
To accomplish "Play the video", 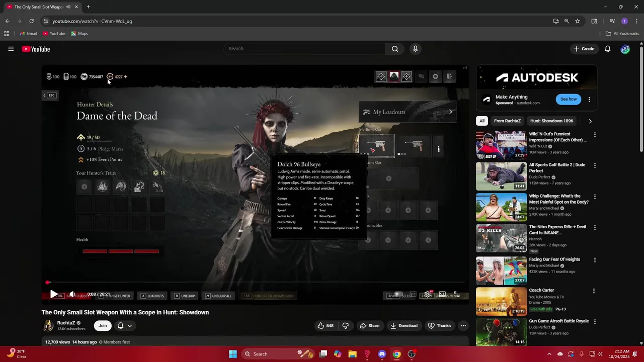I will coord(53,294).
